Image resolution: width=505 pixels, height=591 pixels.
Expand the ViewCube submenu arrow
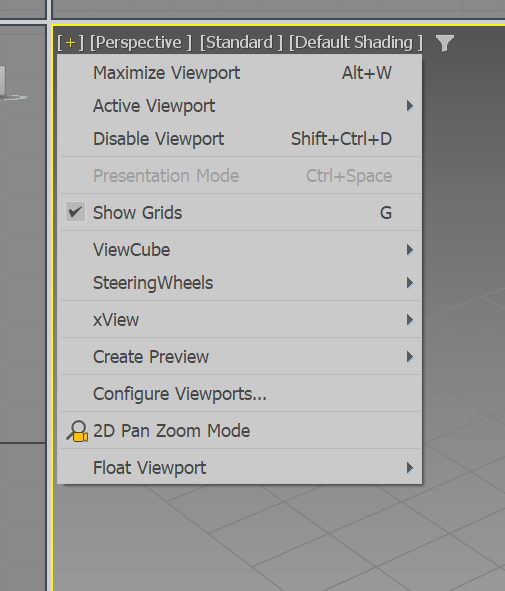[x=410, y=250]
